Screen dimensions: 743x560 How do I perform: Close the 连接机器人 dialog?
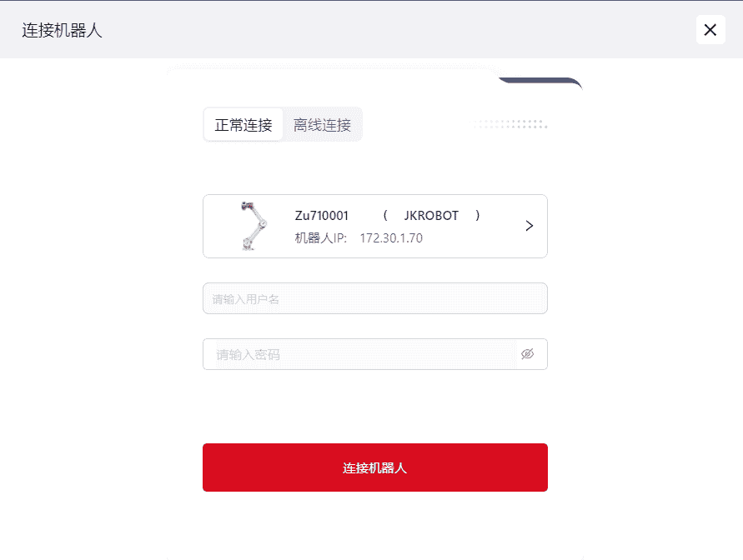pyautogui.click(x=710, y=30)
